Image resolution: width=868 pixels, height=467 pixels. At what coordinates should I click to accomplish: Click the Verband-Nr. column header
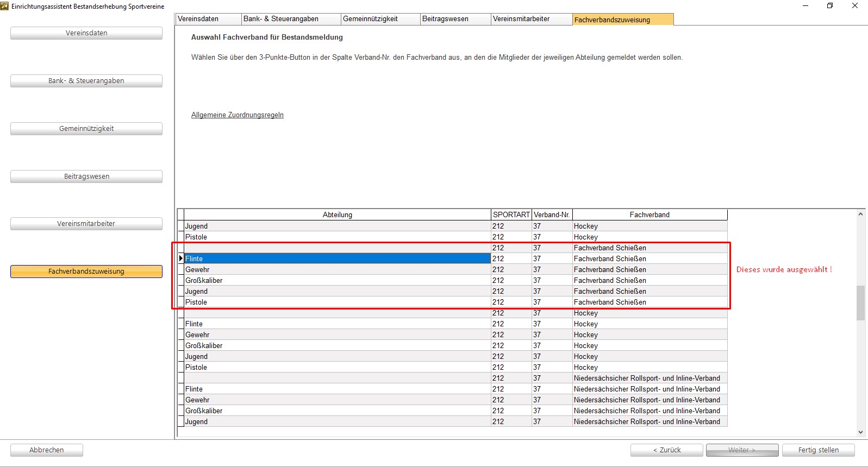pos(552,214)
